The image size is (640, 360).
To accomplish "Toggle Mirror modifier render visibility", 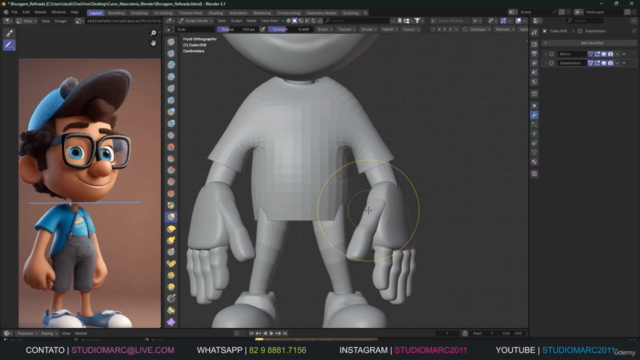I will [610, 54].
